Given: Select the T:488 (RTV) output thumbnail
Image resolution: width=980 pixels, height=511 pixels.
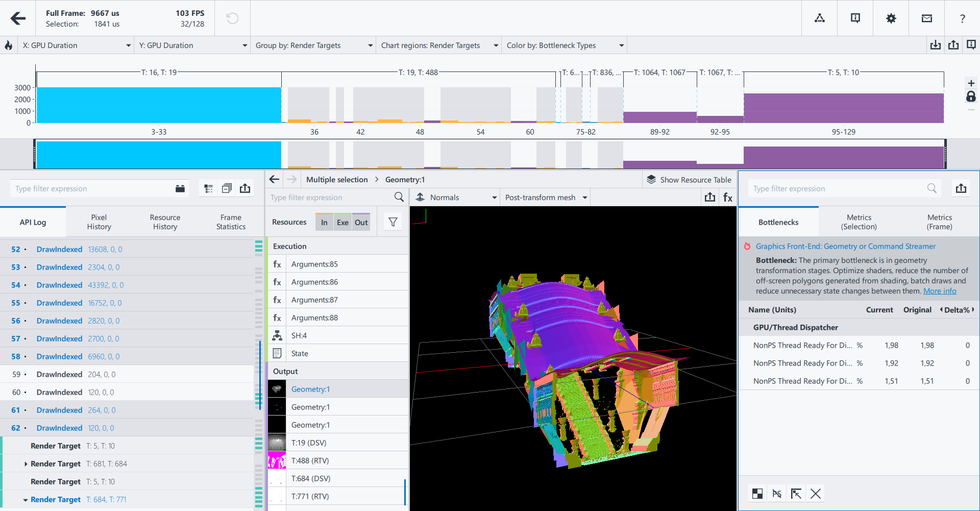Looking at the screenshot, I should point(277,460).
